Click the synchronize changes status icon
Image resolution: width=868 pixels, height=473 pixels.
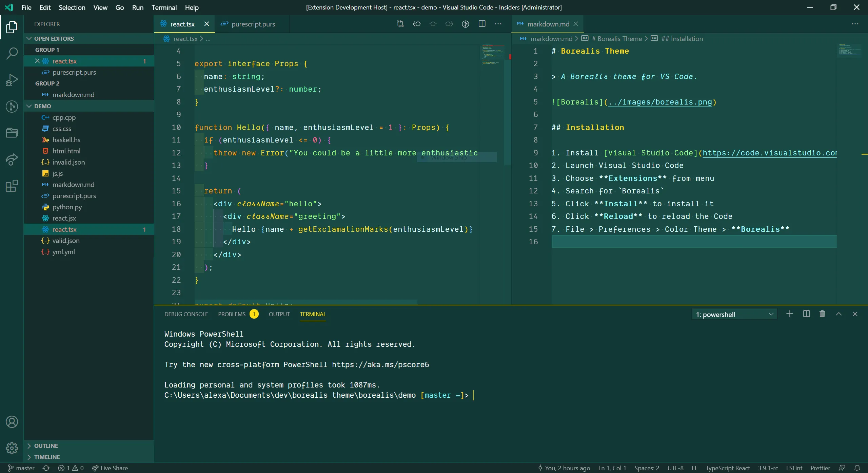click(46, 468)
